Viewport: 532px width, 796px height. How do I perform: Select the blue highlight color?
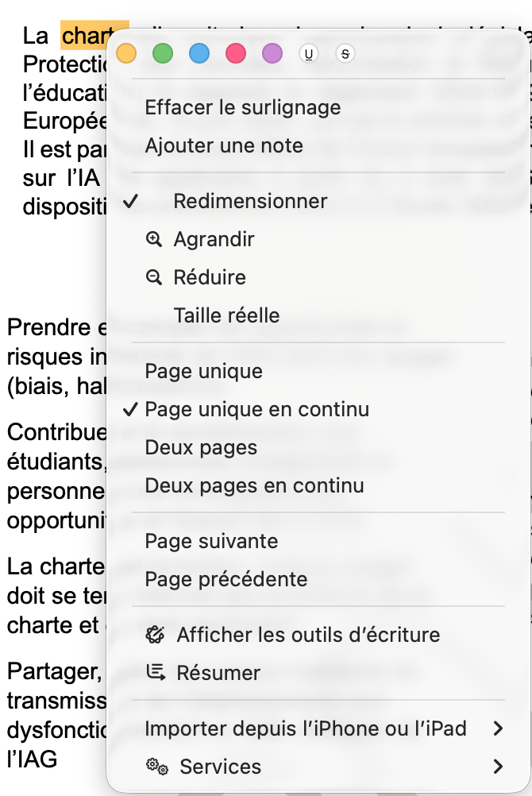(x=199, y=54)
